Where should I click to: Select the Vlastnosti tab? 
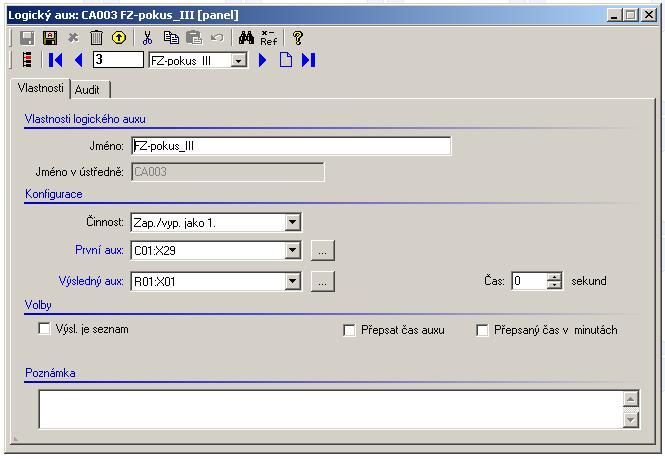(41, 88)
